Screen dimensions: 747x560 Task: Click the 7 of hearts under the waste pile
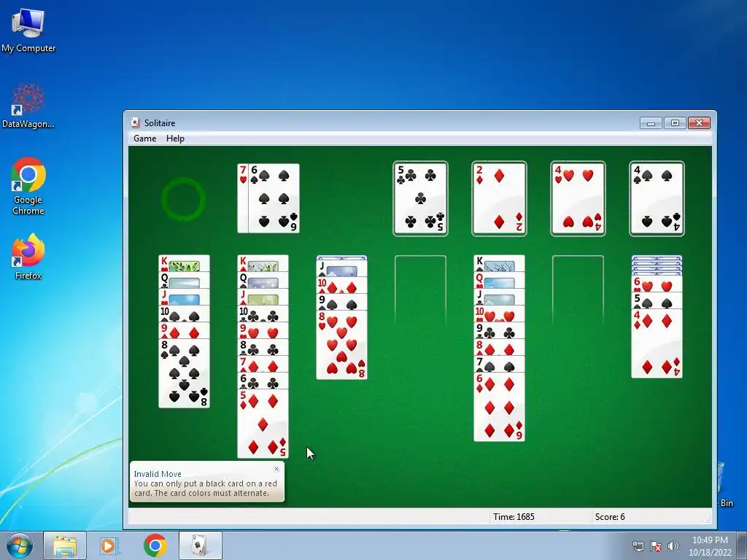coord(243,198)
